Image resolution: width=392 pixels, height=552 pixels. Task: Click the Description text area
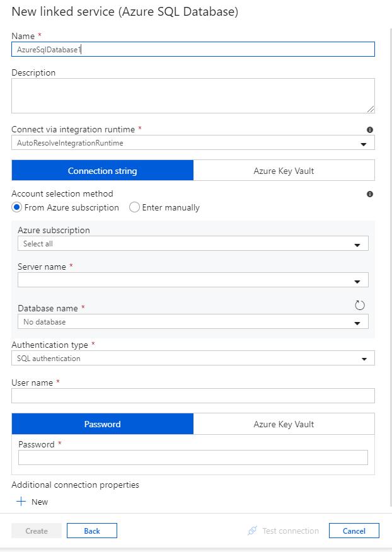193,96
